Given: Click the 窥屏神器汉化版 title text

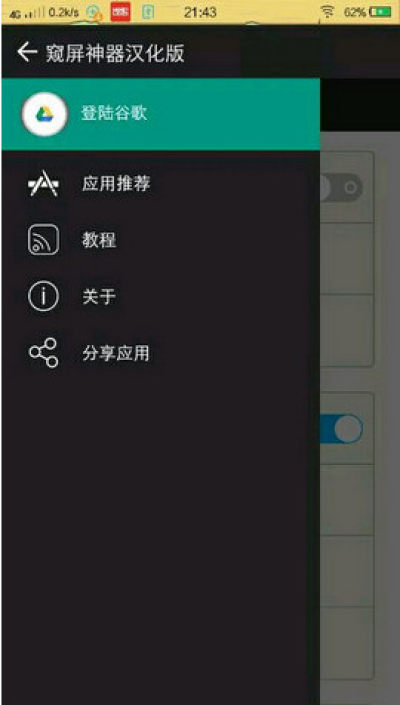Looking at the screenshot, I should [x=115, y=54].
